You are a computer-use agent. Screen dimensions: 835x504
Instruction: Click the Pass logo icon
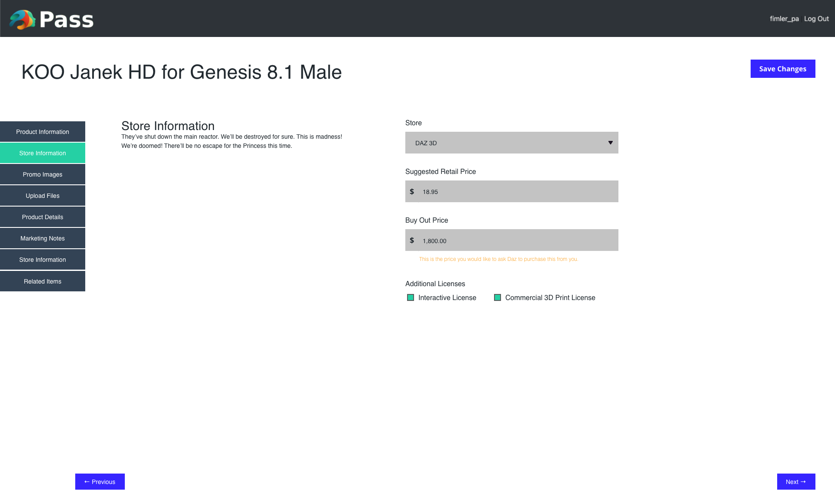pos(23,20)
